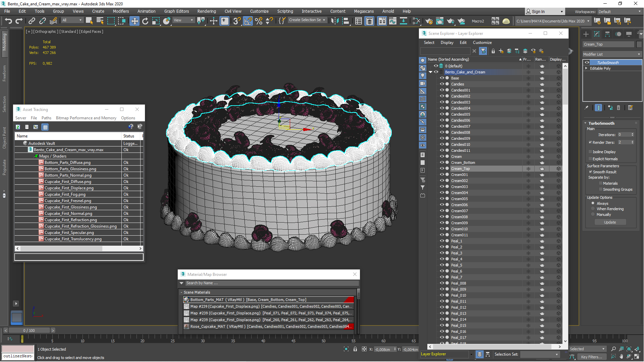Screen dimensions: 644x362
Task: Open the Scripting menu
Action: click(285, 11)
